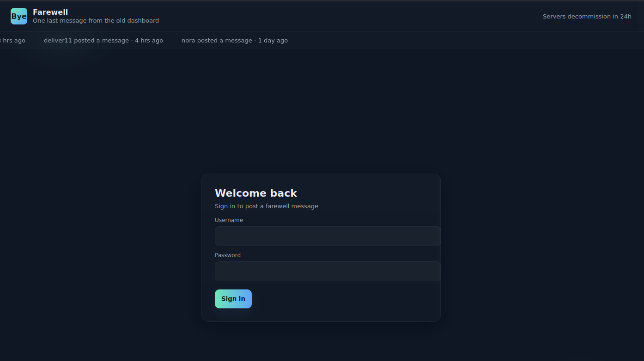Click the Username label

pos(229,220)
